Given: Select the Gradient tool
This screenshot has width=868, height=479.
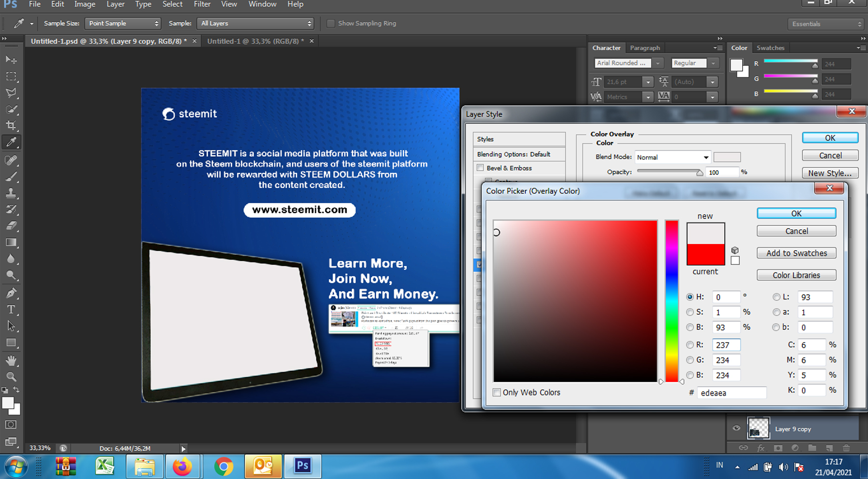Looking at the screenshot, I should click(x=11, y=242).
